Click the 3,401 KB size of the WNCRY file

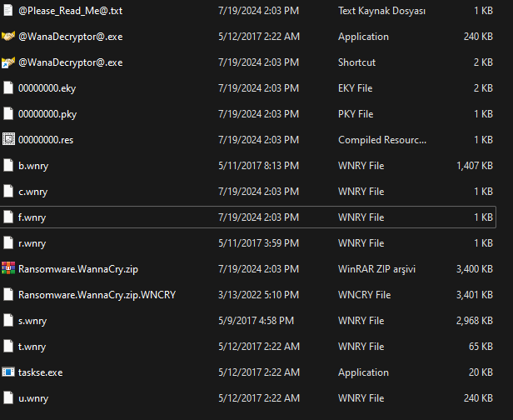pyautogui.click(x=475, y=294)
